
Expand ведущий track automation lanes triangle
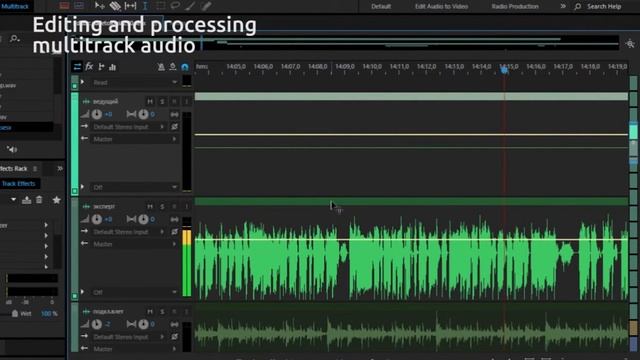83,187
